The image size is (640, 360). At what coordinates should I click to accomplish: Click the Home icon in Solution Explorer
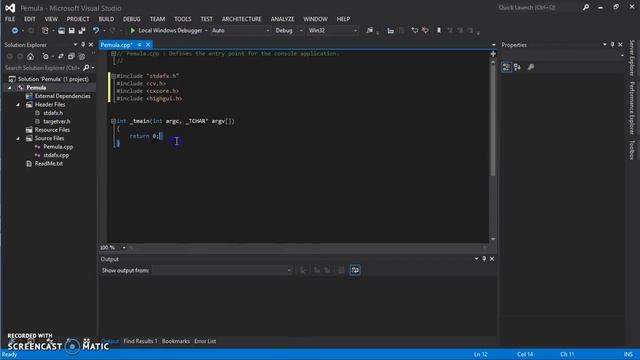(x=30, y=56)
